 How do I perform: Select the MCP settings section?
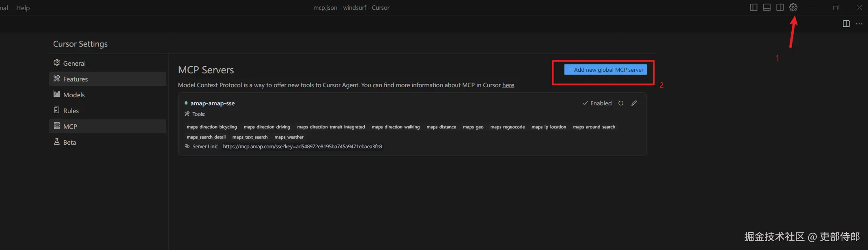coord(108,126)
